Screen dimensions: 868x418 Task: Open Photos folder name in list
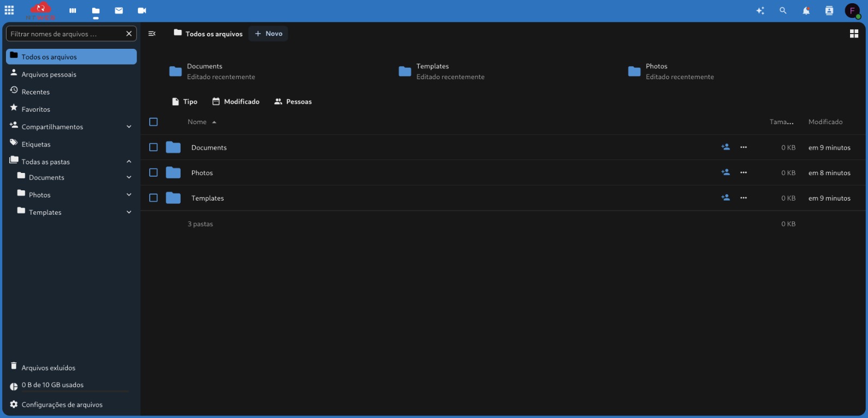tap(202, 173)
